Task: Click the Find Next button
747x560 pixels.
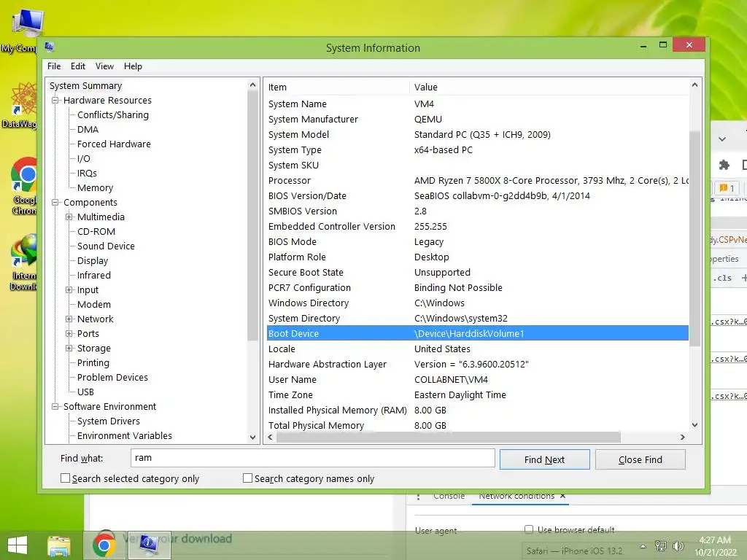Action: coord(544,459)
